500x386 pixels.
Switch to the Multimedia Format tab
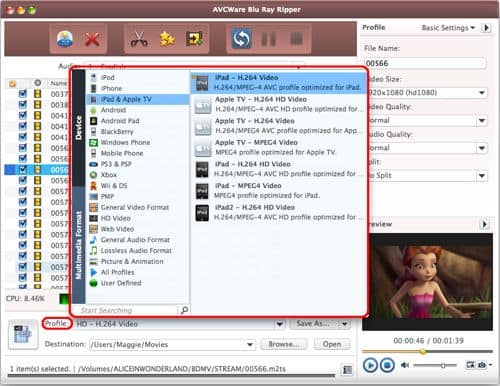(x=79, y=245)
